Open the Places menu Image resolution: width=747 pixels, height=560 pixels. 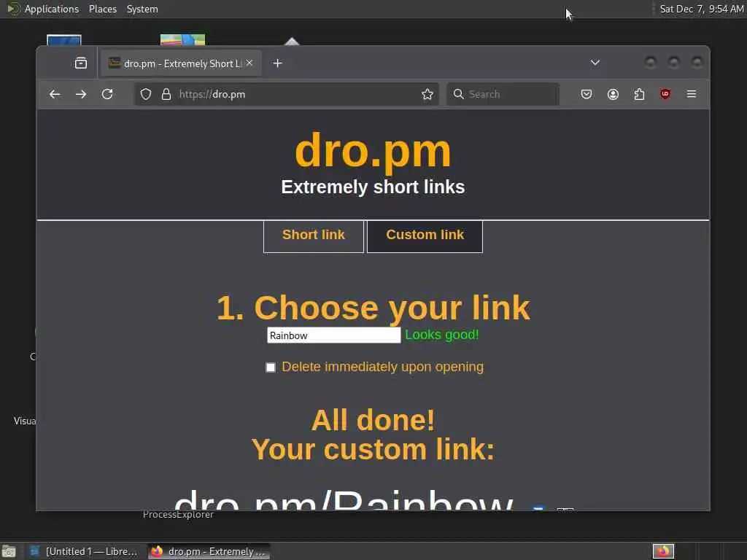[x=103, y=9]
